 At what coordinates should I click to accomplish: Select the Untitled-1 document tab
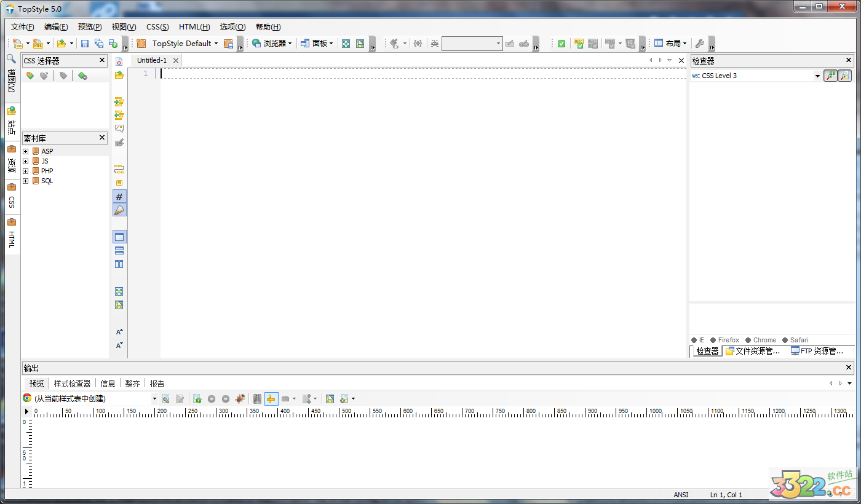click(x=152, y=60)
